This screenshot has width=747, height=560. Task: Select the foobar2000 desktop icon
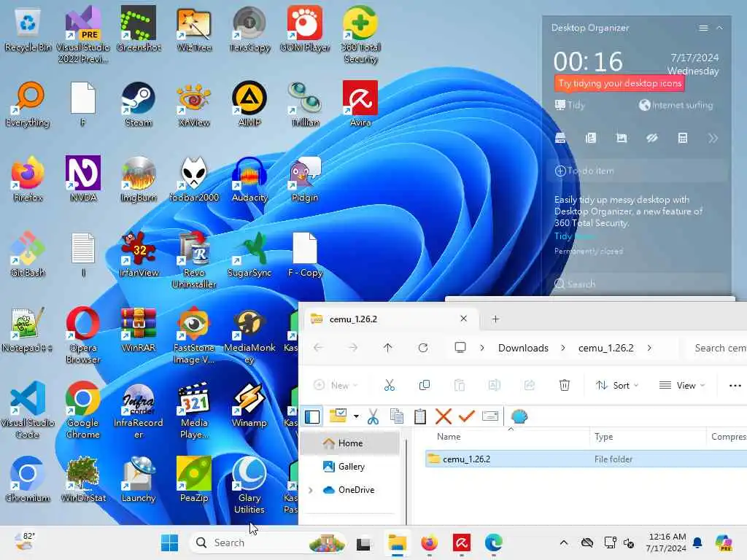pyautogui.click(x=194, y=179)
